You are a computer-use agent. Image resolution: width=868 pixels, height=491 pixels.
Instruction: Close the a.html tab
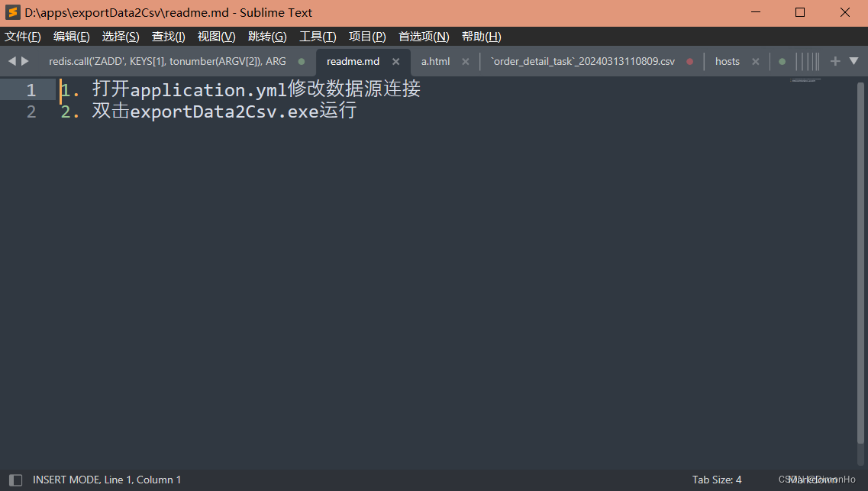pos(466,61)
